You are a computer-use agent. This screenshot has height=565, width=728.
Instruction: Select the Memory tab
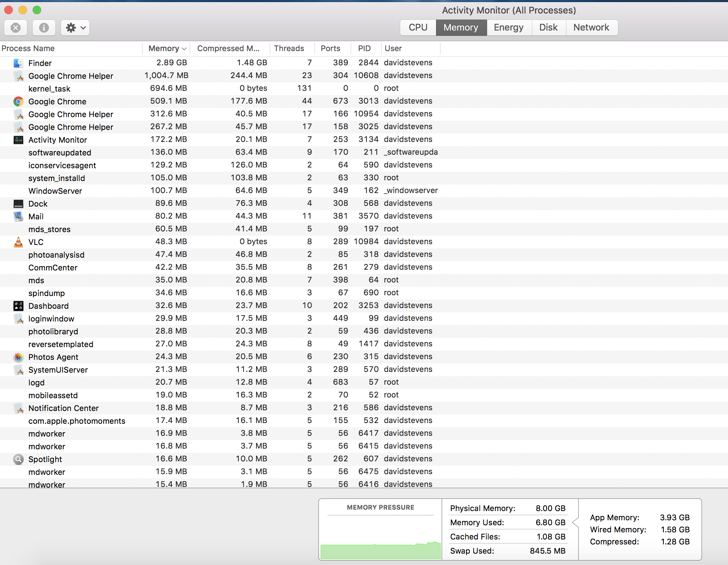tap(461, 28)
